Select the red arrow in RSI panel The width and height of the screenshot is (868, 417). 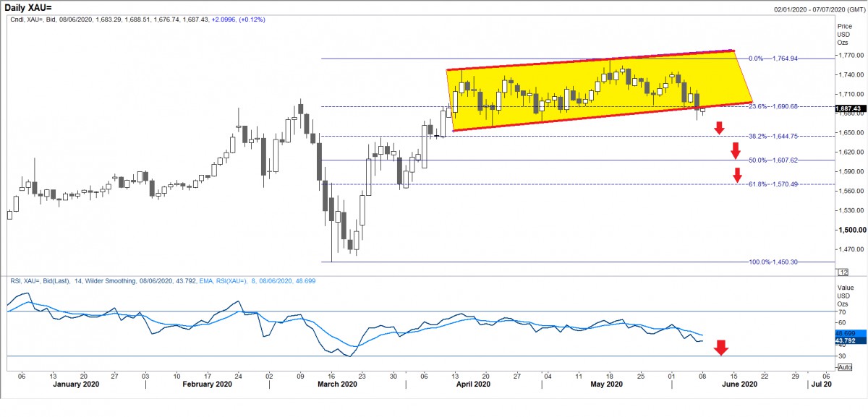point(721,348)
